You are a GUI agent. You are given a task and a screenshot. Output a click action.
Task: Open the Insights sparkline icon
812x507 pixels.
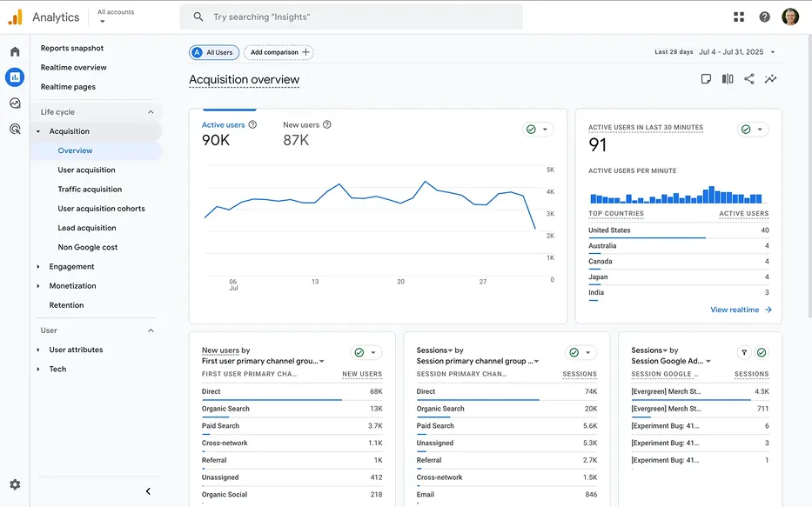click(x=770, y=79)
